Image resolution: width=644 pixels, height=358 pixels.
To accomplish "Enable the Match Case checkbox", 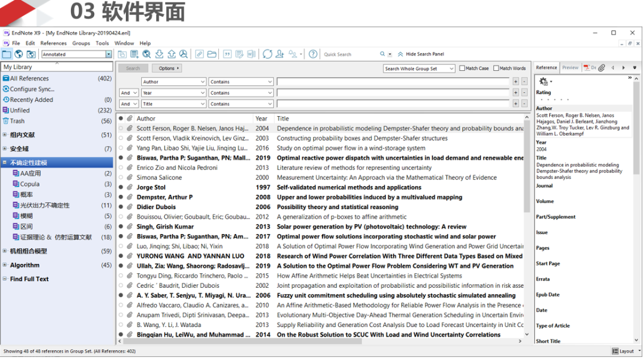I will click(x=463, y=69).
